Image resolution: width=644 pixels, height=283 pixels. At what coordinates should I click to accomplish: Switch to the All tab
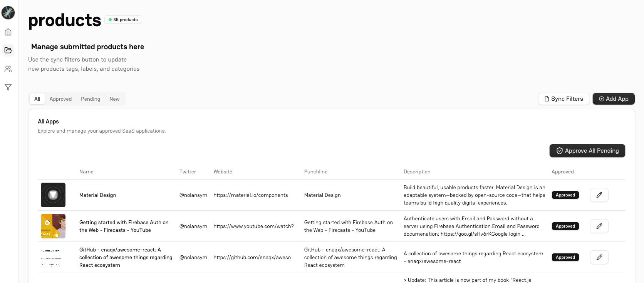point(37,99)
